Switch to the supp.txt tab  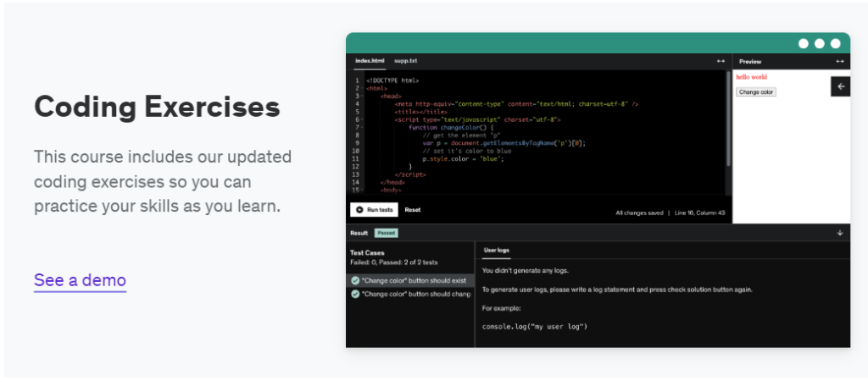pyautogui.click(x=406, y=61)
